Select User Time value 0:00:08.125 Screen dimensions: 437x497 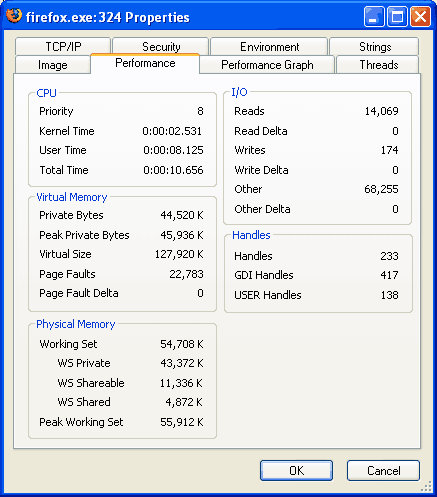(x=173, y=150)
